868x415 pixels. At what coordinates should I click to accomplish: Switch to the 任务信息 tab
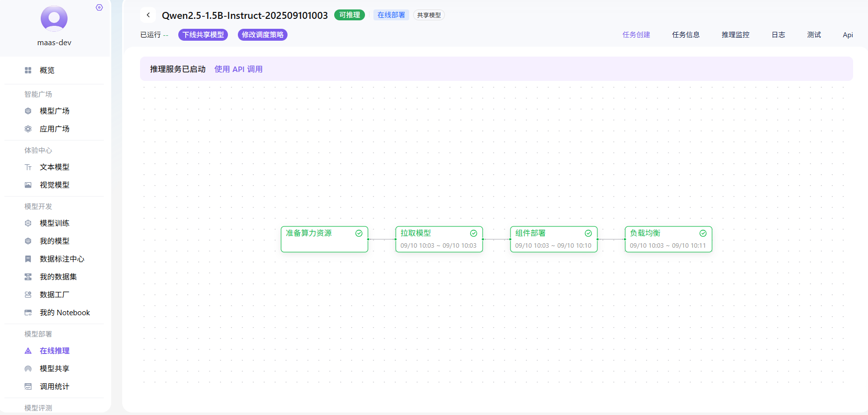[x=686, y=35]
